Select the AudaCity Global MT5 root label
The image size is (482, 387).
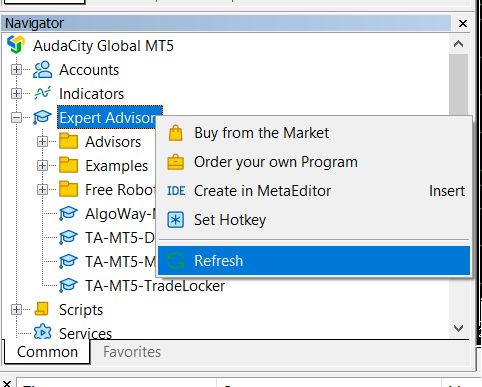[x=103, y=46]
